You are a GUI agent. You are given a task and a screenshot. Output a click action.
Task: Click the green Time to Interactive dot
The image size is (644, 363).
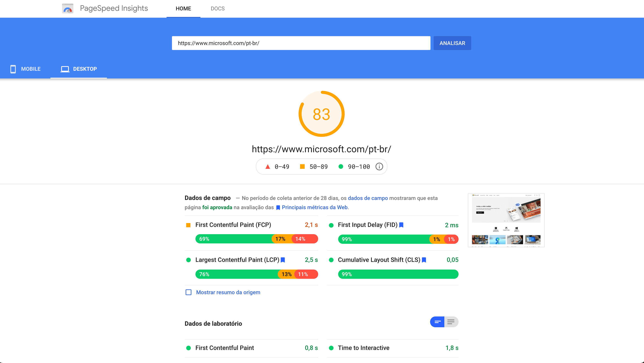tap(331, 348)
